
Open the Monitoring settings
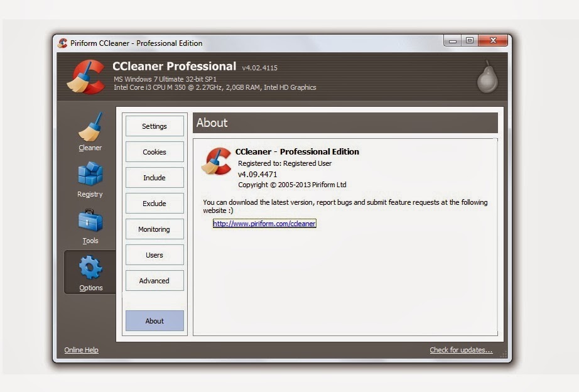click(x=154, y=229)
